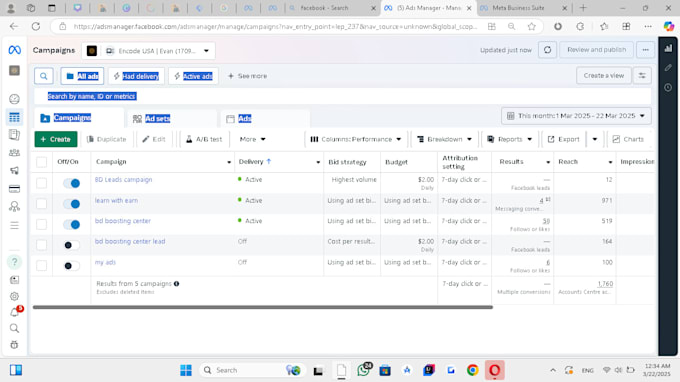Click pencil edit icon in right panel

tap(668, 68)
